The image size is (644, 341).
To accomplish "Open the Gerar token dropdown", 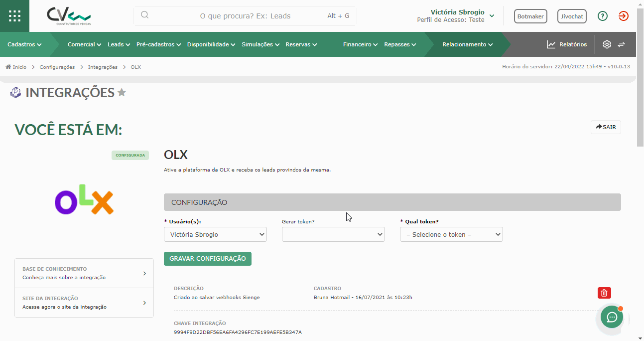I will tap(333, 234).
